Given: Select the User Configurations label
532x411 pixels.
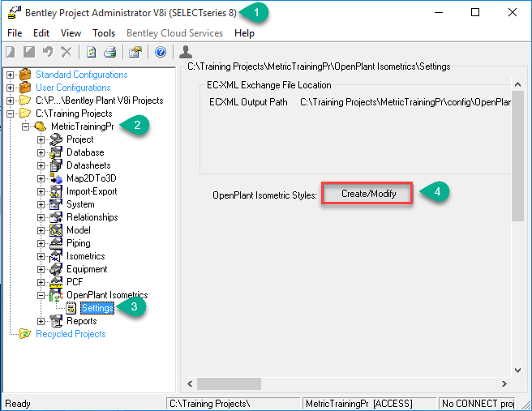Looking at the screenshot, I should coord(73,88).
